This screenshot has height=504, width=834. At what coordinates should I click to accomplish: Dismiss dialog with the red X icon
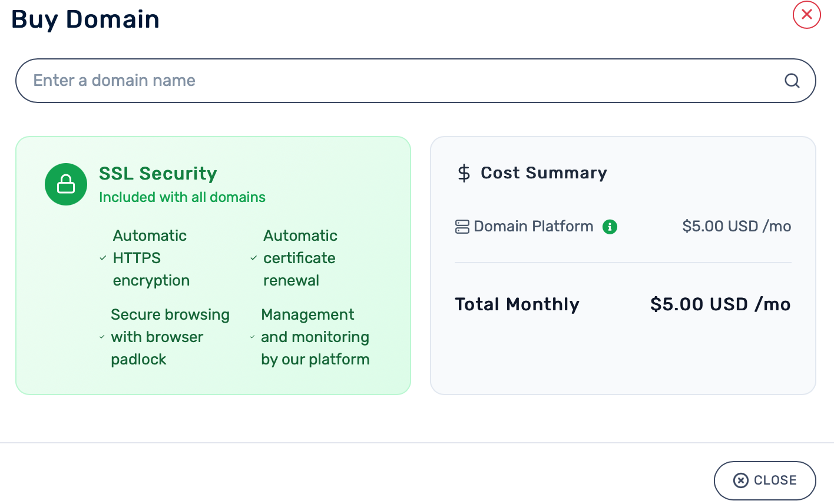806,15
